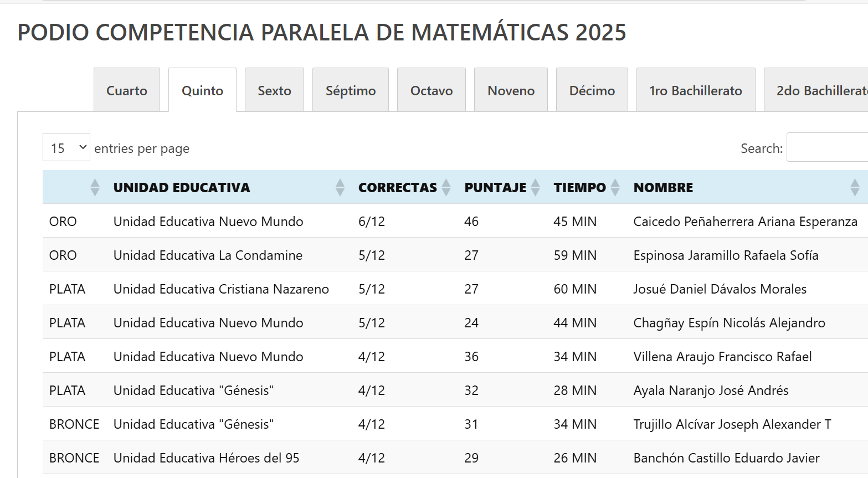Sort table by Correctas column arrows
Screen dimensions: 868x478
(446, 188)
